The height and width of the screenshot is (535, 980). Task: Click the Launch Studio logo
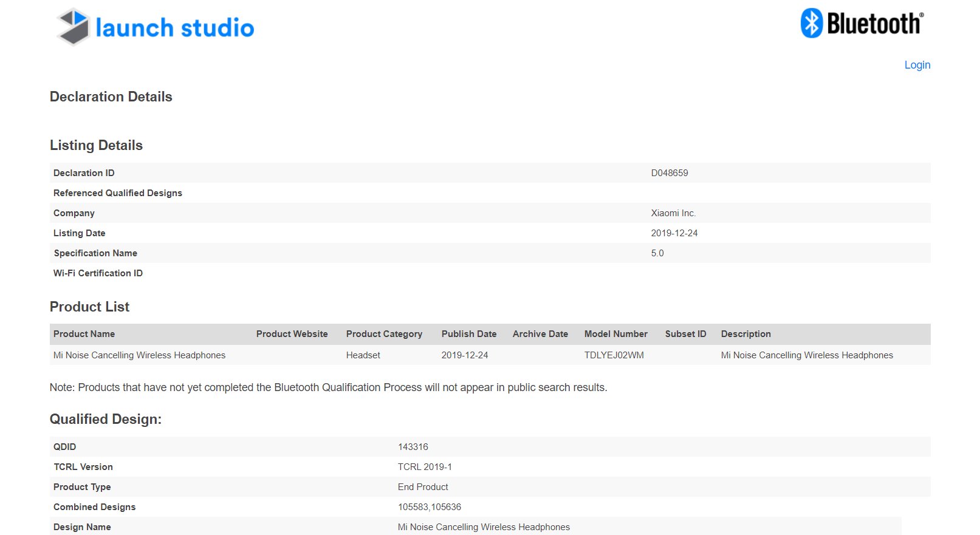[156, 27]
